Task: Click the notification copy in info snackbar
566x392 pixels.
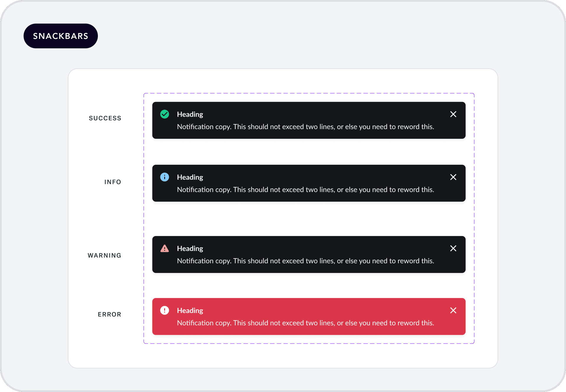Action: pos(305,190)
